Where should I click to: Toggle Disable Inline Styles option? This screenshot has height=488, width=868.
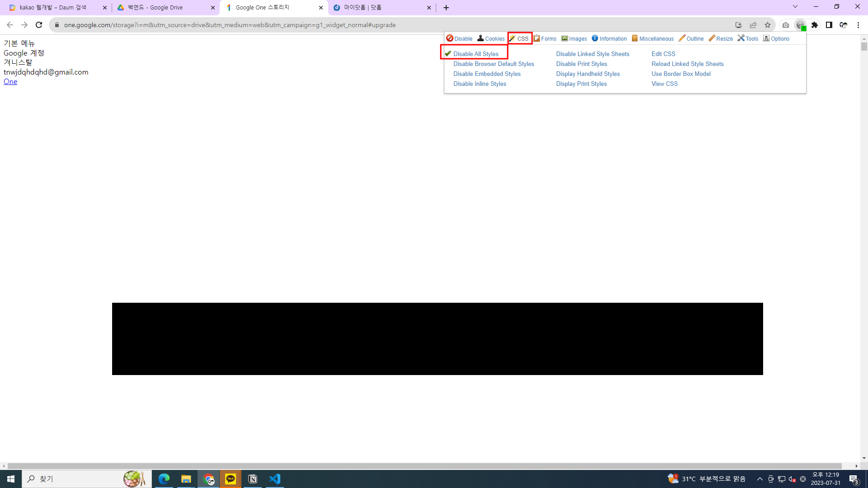480,84
